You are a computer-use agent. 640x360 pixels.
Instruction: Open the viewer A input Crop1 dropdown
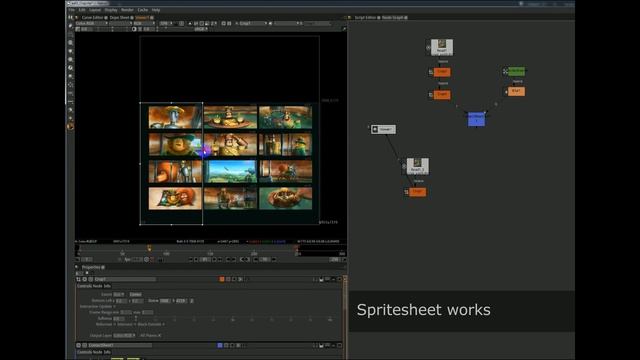[253, 23]
